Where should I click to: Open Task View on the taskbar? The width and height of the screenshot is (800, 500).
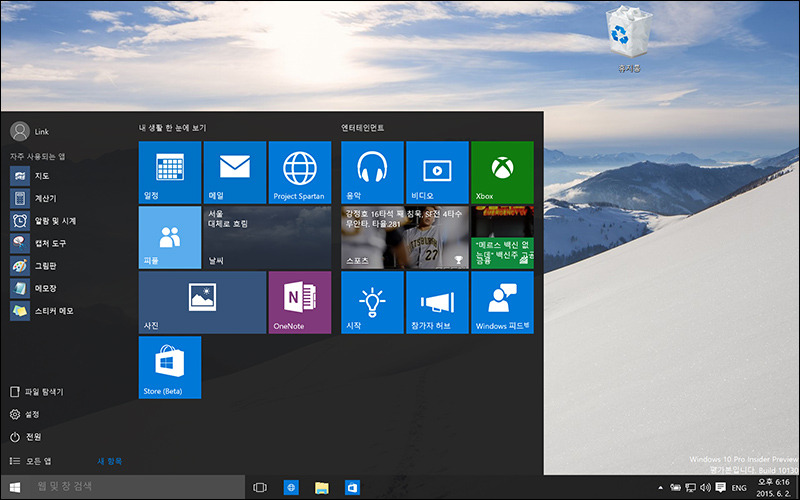tap(260, 488)
